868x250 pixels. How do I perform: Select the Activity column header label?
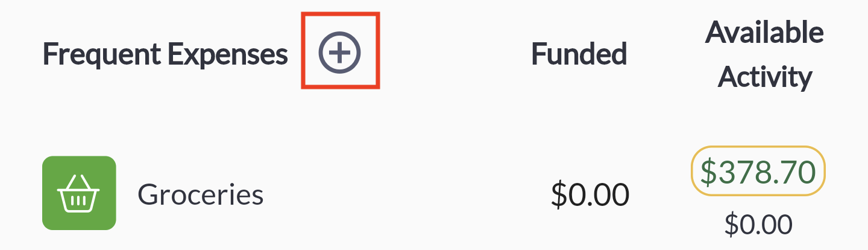coord(765,77)
